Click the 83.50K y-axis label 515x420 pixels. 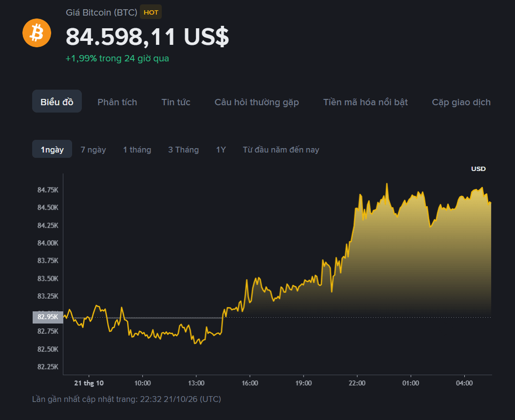click(x=48, y=279)
